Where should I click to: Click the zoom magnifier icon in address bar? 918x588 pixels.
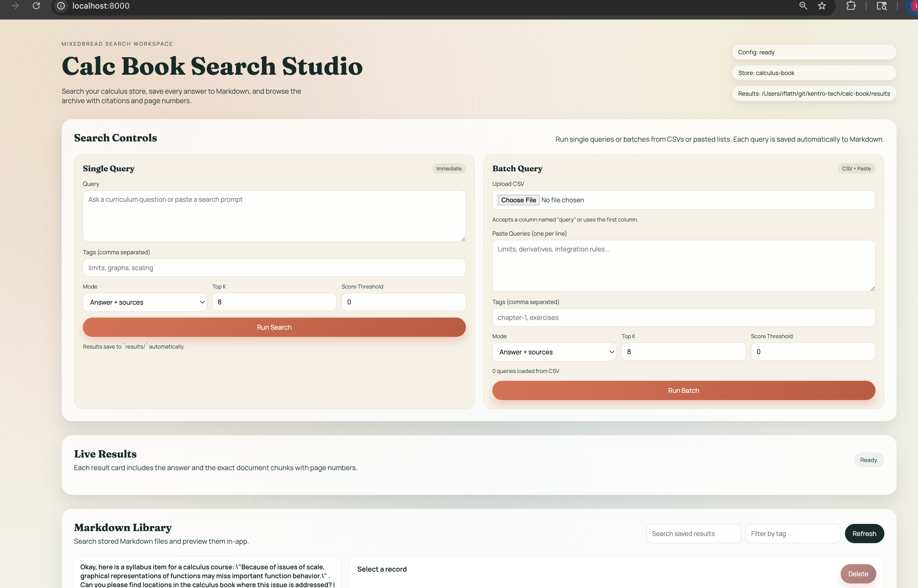[x=803, y=6]
